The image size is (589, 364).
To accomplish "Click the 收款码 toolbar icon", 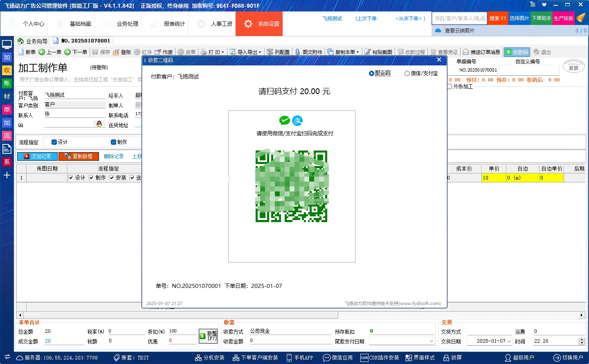I will (x=508, y=52).
